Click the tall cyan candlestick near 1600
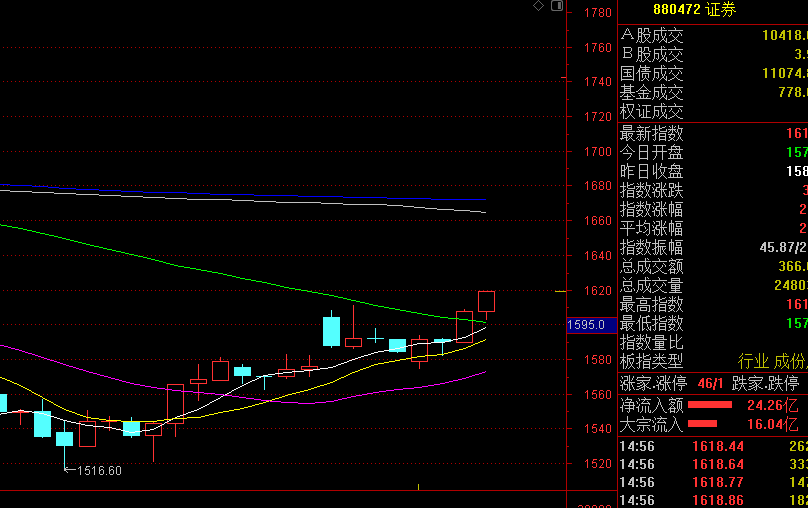 331,330
